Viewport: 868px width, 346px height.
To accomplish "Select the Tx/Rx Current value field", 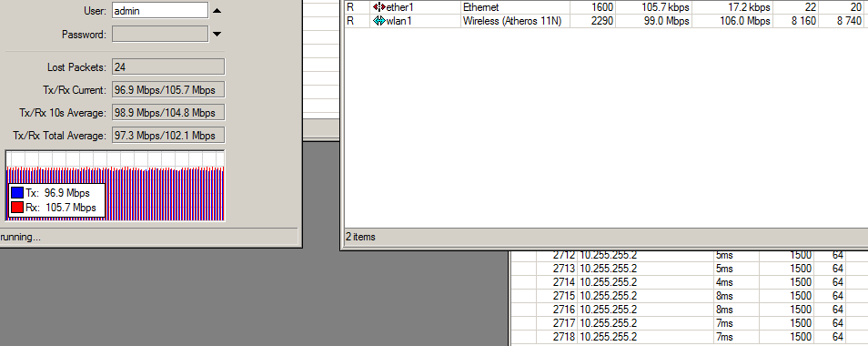I will (x=168, y=89).
